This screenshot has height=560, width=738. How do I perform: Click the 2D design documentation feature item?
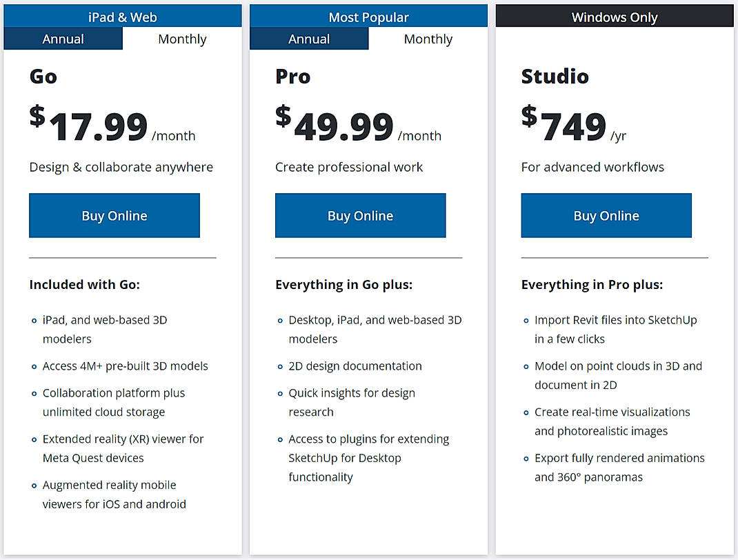point(355,366)
